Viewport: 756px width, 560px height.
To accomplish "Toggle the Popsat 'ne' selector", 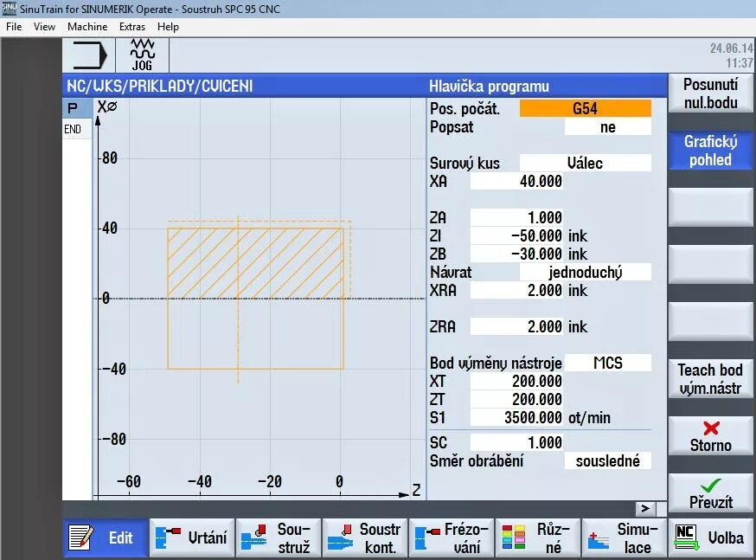I will point(608,127).
